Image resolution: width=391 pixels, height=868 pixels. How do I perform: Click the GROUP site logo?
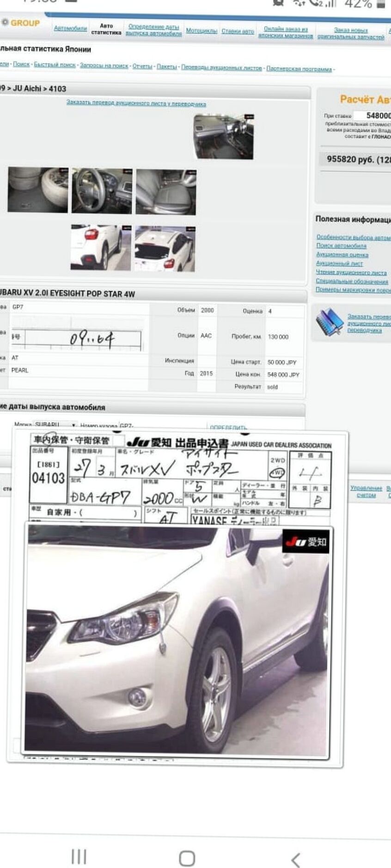(x=21, y=23)
